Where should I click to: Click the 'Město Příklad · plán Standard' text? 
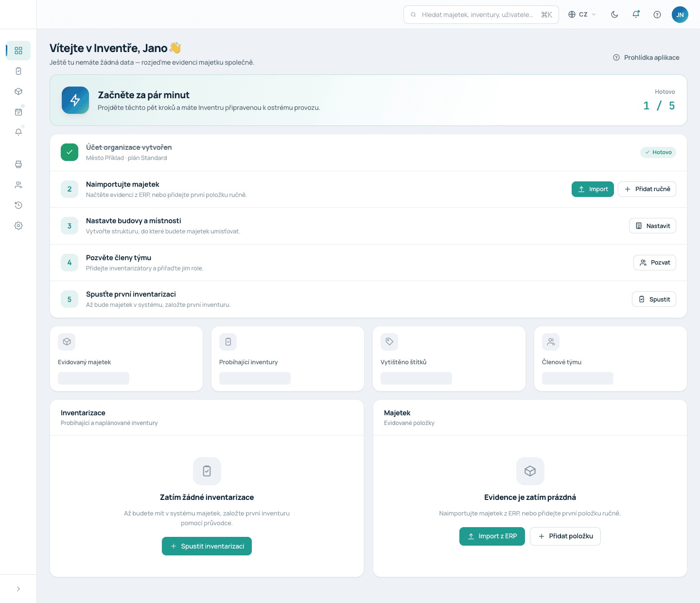click(126, 158)
